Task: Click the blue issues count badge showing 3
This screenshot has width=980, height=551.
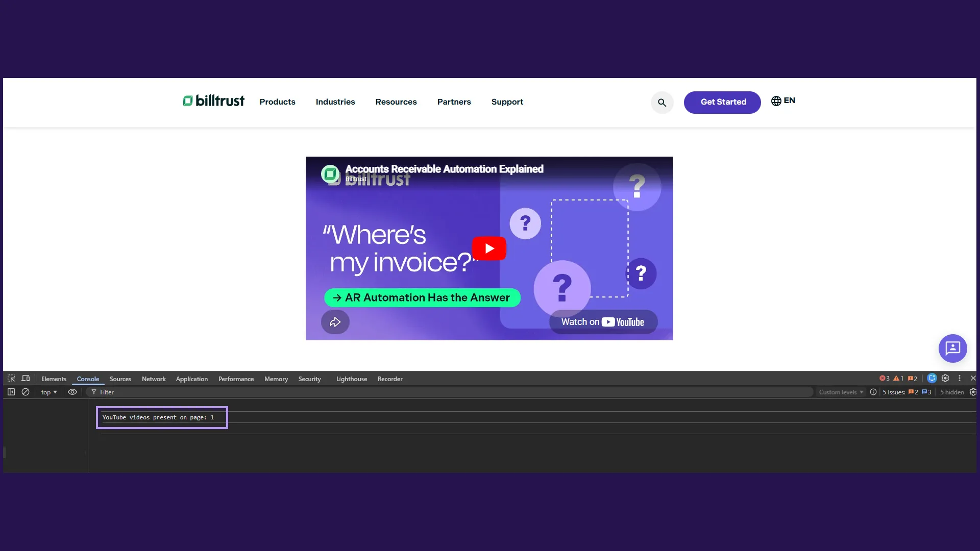Action: click(926, 392)
